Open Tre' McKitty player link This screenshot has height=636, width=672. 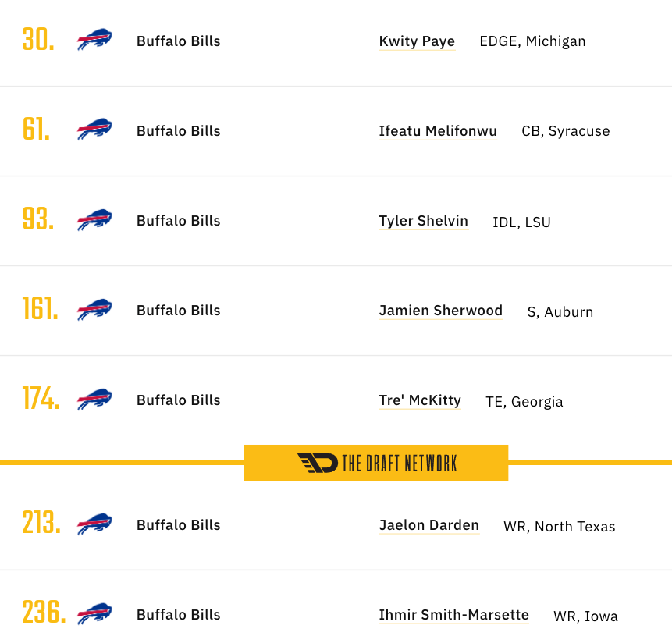pos(420,400)
